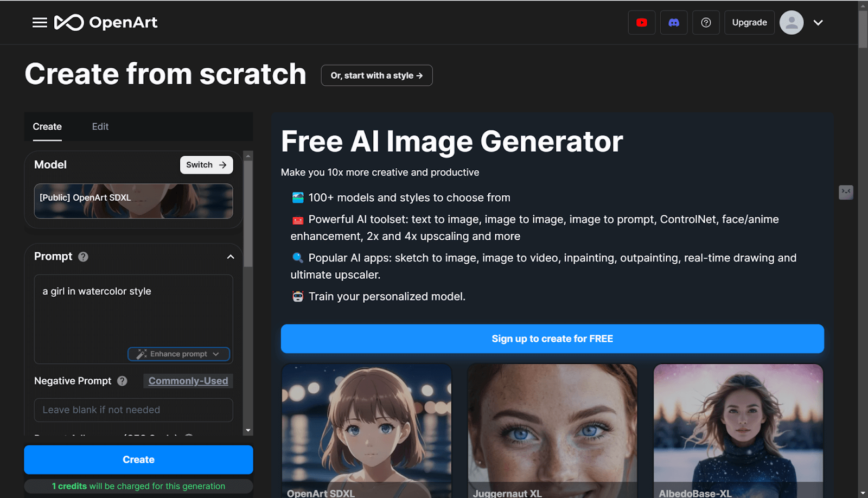Open the help question-mark icon
The width and height of the screenshot is (868, 498).
click(706, 22)
